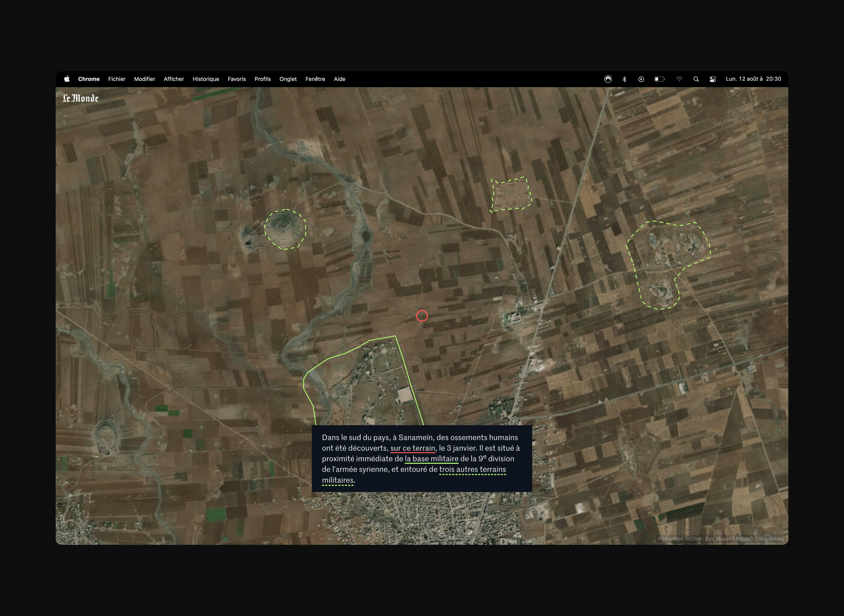The height and width of the screenshot is (616, 844).
Task: Open the Wi-Fi status menu
Action: tap(679, 79)
